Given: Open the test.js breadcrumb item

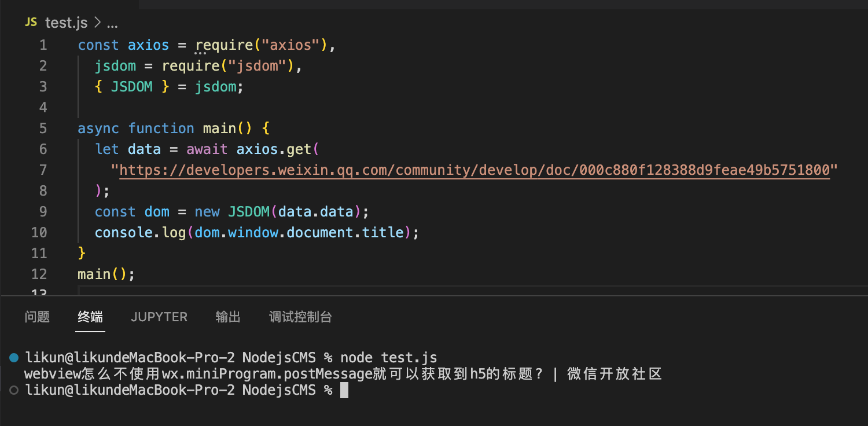Looking at the screenshot, I should [66, 23].
